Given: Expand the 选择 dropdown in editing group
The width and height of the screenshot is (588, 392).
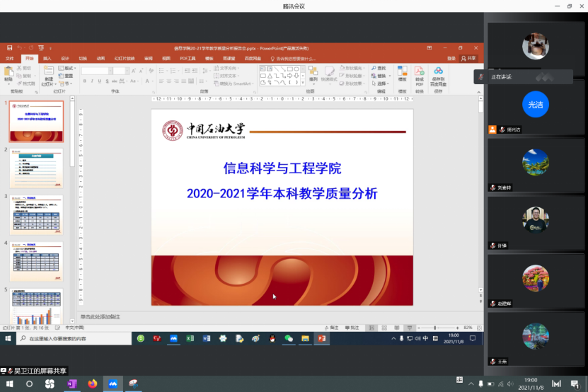Looking at the screenshot, I should (x=381, y=83).
